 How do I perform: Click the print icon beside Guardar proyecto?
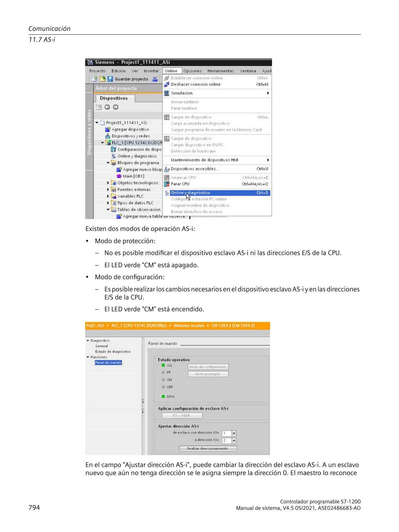pos(155,79)
